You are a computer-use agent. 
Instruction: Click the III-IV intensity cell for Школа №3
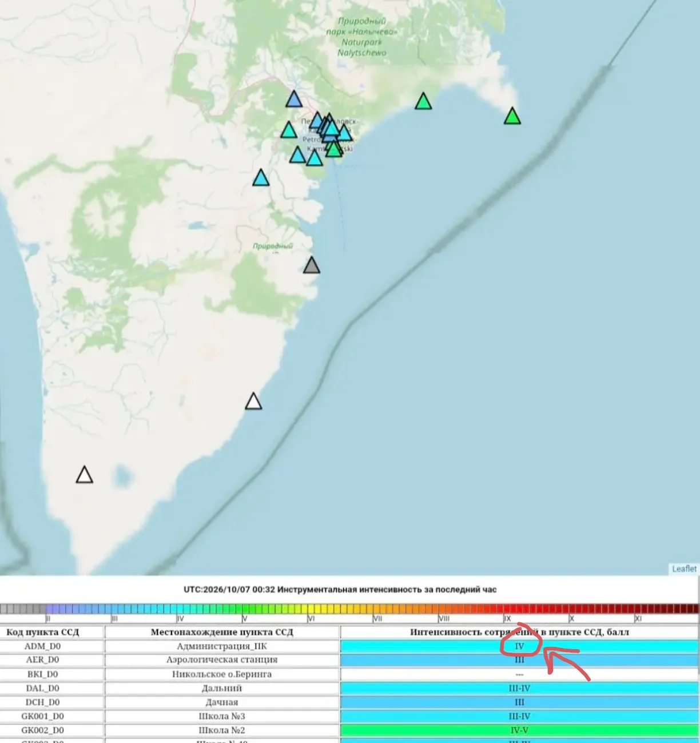(x=519, y=716)
